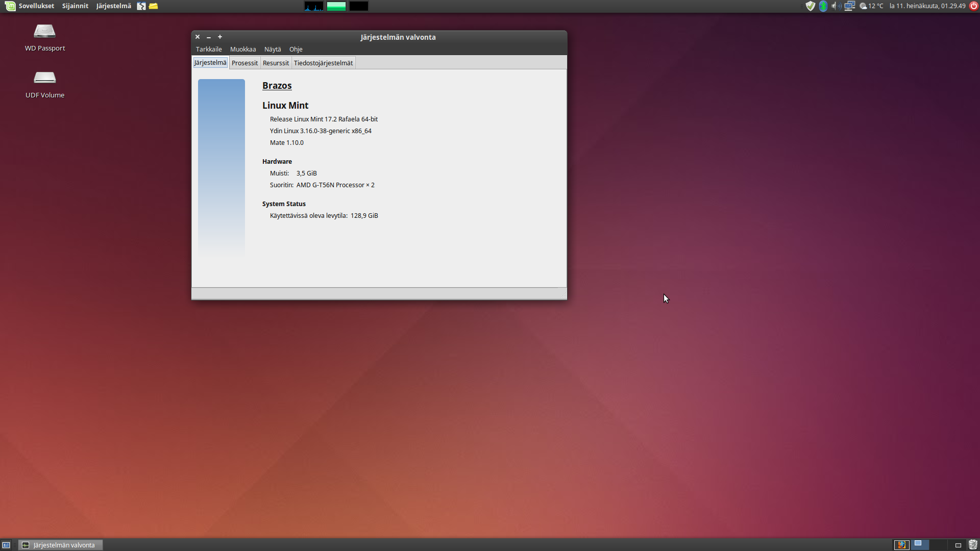Click the red power shutdown icon
The image size is (980, 551).
click(x=973, y=6)
